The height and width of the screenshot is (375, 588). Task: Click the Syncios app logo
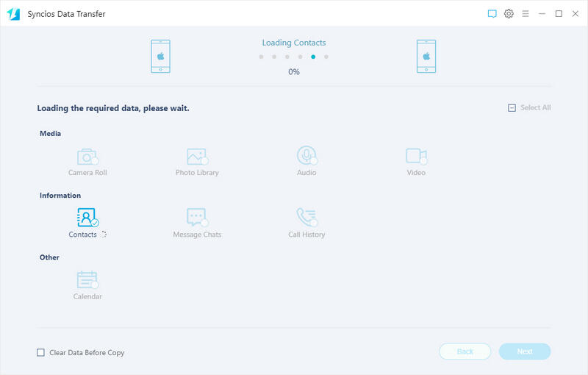coord(13,14)
